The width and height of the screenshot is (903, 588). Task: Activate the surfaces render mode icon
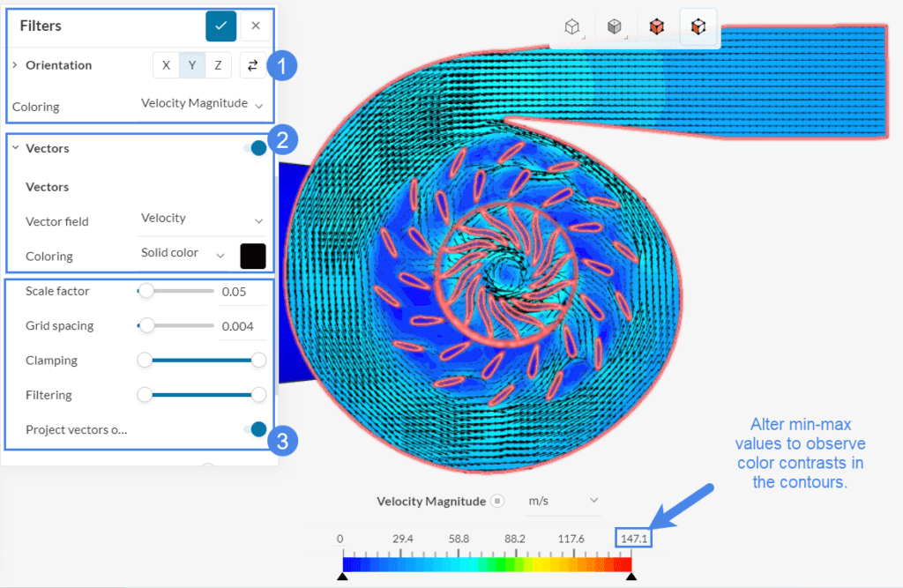[x=657, y=26]
